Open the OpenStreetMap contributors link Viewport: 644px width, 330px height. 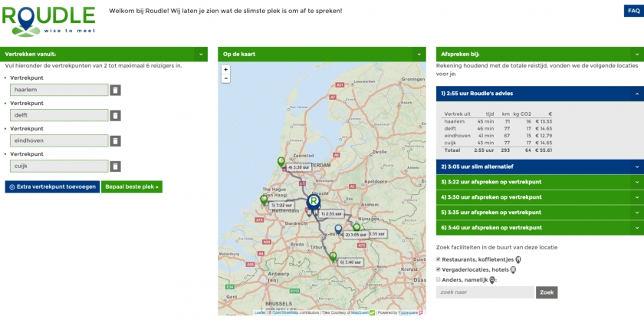(285, 313)
